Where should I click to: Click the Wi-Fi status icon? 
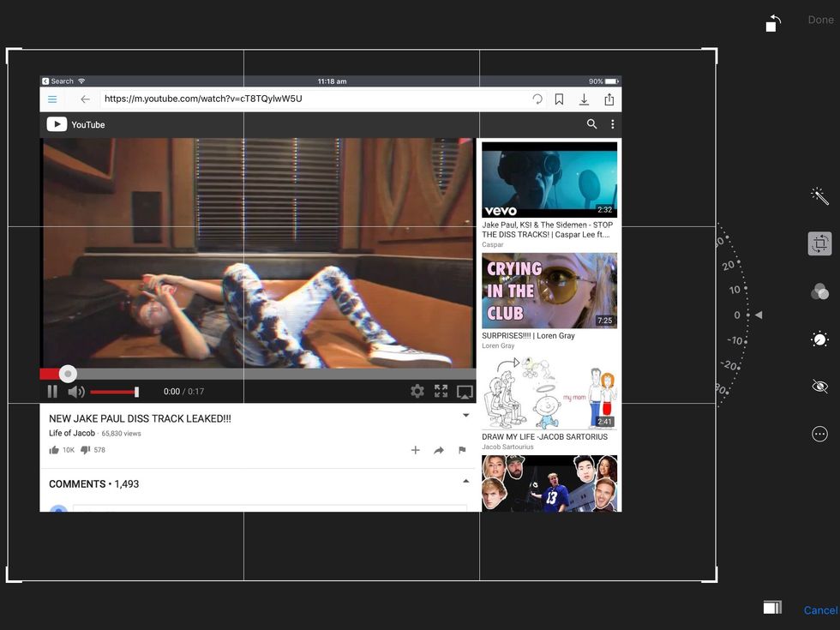coord(81,81)
